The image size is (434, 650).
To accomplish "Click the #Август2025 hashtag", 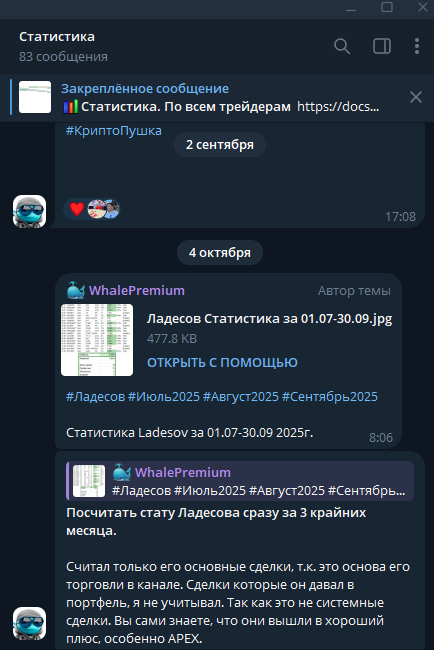I will 240,397.
